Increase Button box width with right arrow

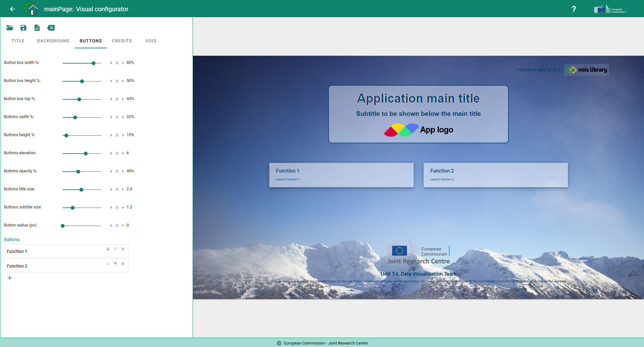point(123,63)
